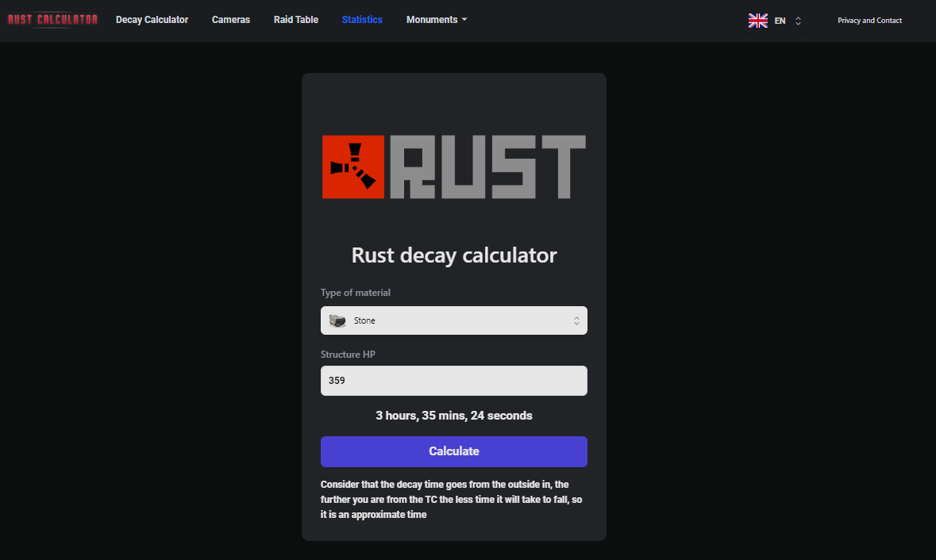The image size is (936, 560).
Task: Click the decay time disclaimer paragraph
Action: pyautogui.click(x=451, y=499)
